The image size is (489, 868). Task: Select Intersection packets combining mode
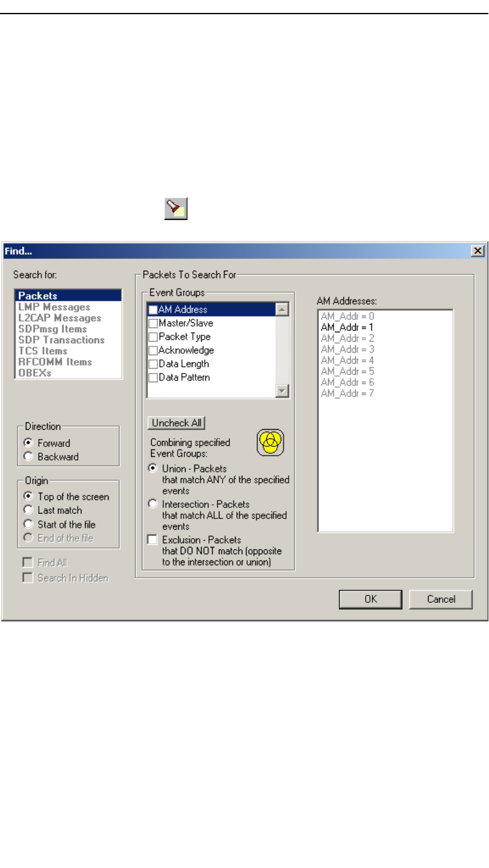coord(152,504)
